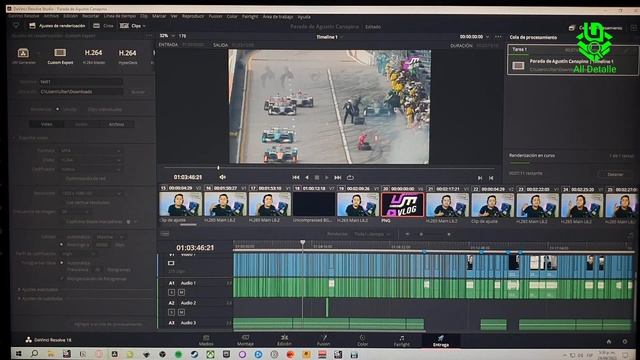
Task: Open viewer options three-dot menu
Action: tap(498, 37)
